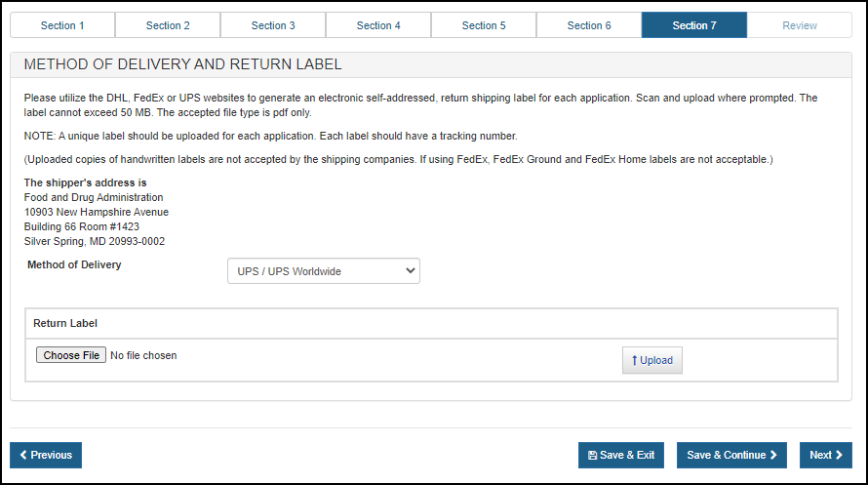Click the floppy disk icon on Save & Exit
Viewport: 868px width, 485px height.
(593, 456)
